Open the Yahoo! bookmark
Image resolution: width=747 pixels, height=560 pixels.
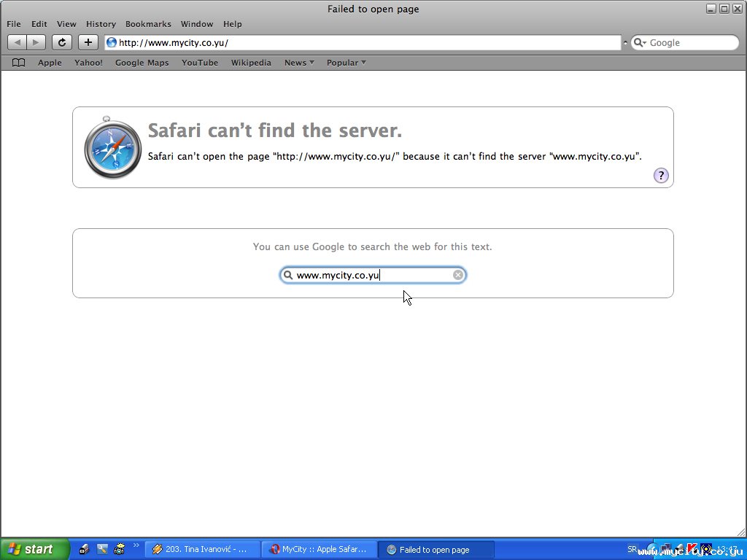(88, 63)
